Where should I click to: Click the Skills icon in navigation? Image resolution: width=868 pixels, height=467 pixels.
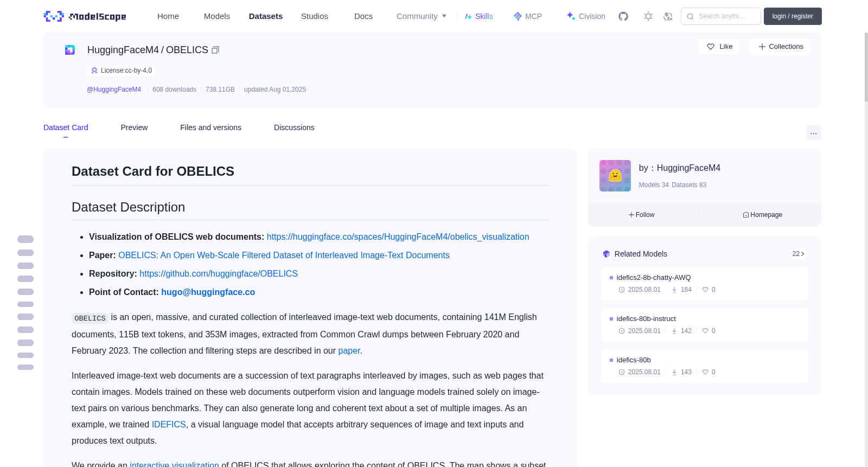tap(468, 16)
